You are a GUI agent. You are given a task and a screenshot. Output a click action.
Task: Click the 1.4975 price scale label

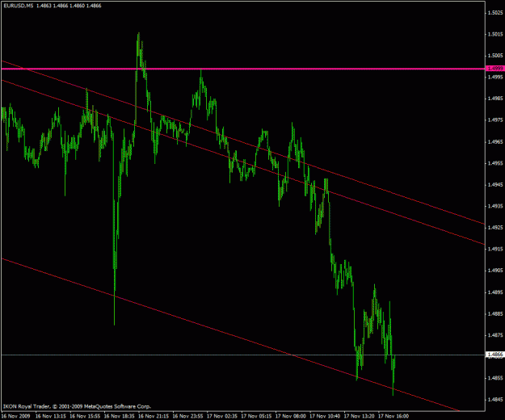pos(495,120)
